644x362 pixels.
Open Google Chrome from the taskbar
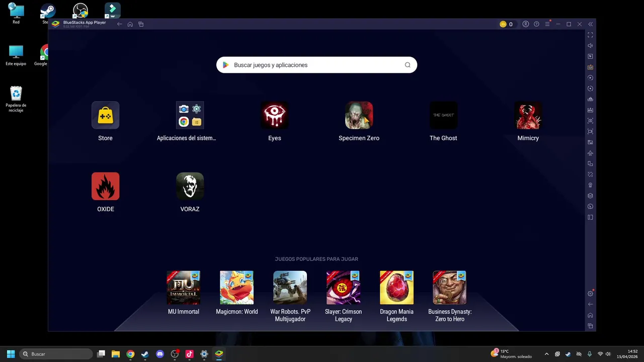130,354
